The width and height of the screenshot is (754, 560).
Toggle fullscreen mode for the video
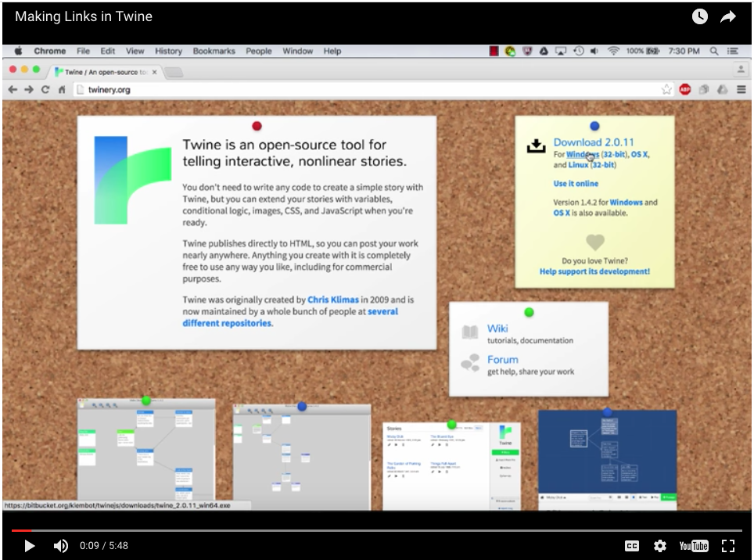[x=728, y=545]
